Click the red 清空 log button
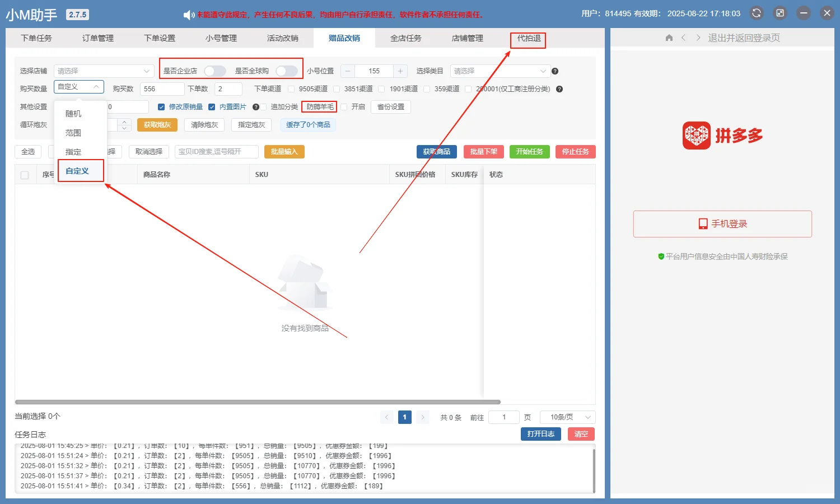The width and height of the screenshot is (840, 504). click(581, 434)
